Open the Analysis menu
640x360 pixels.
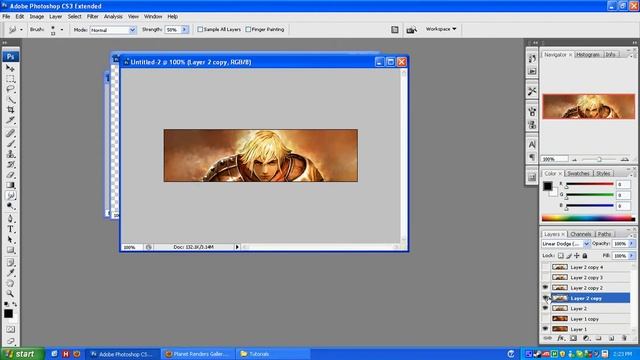tap(113, 16)
